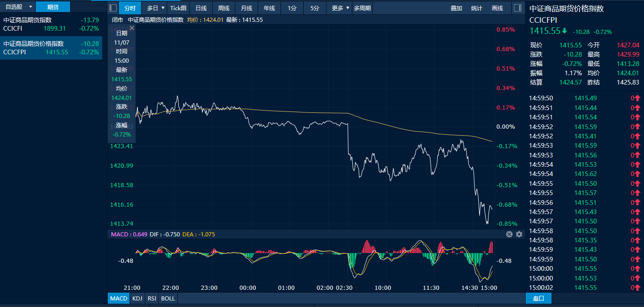Click the 叠加 overlay button
The height and width of the screenshot is (307, 644).
tap(456, 8)
